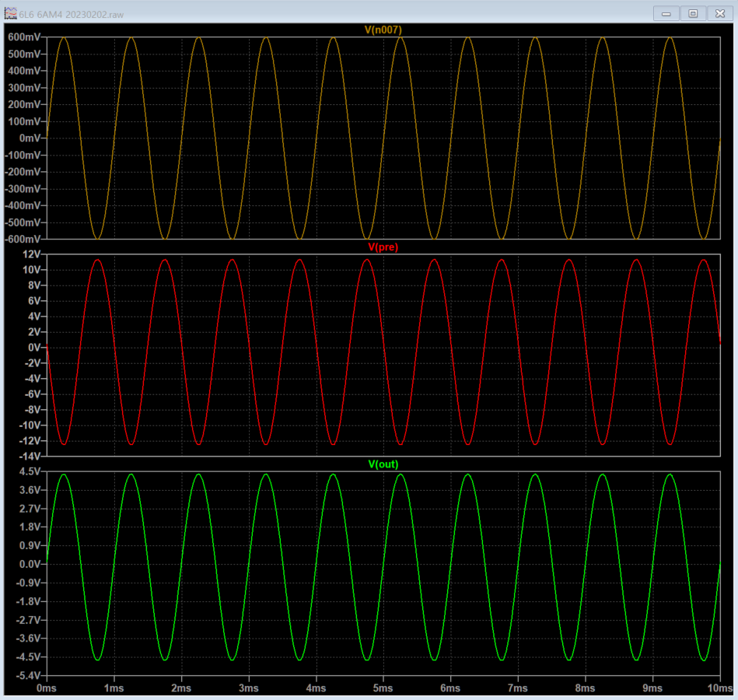Click the 0ms time axis label

(x=47, y=688)
